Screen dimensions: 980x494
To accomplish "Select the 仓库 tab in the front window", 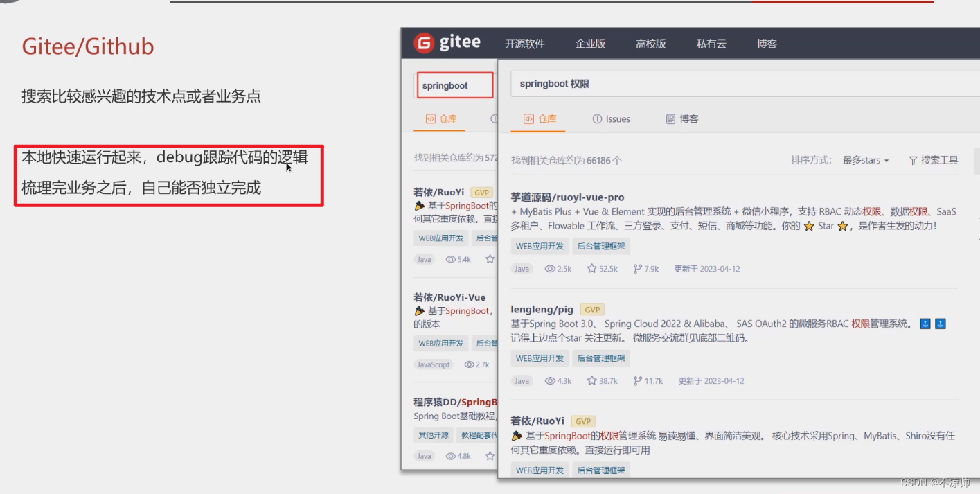I will tap(540, 119).
